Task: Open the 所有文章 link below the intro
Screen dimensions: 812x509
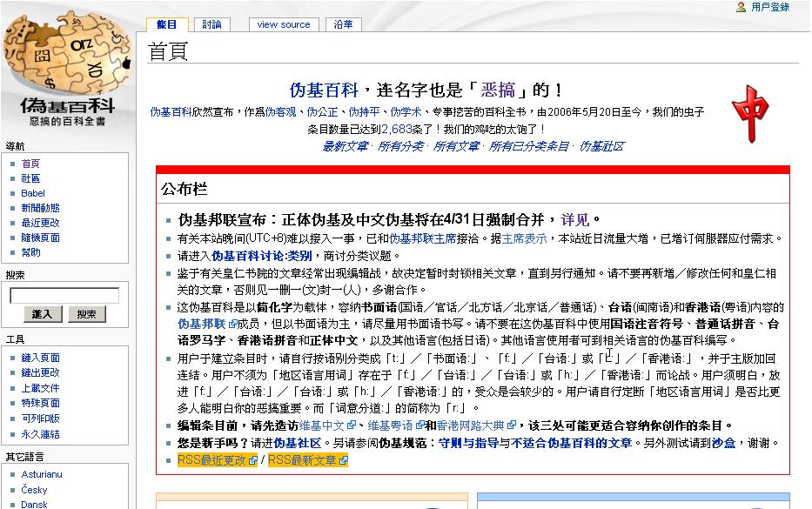Action: pos(456,146)
